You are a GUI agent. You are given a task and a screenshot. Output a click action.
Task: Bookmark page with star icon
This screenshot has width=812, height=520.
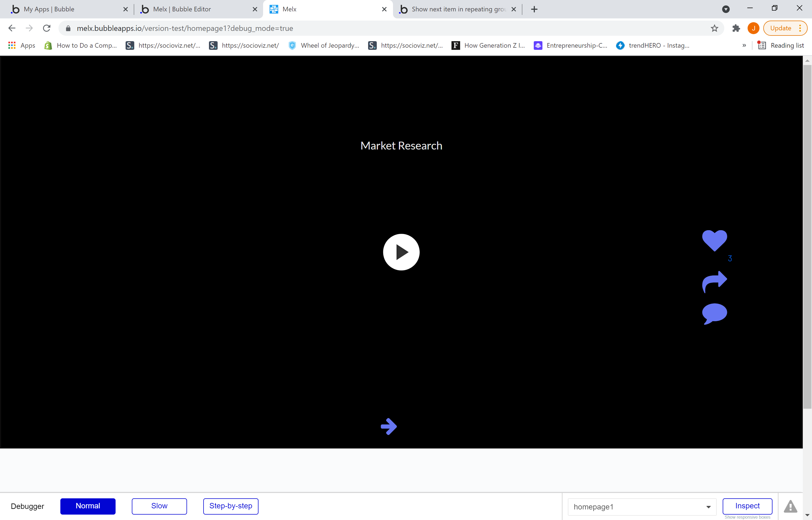(x=714, y=28)
